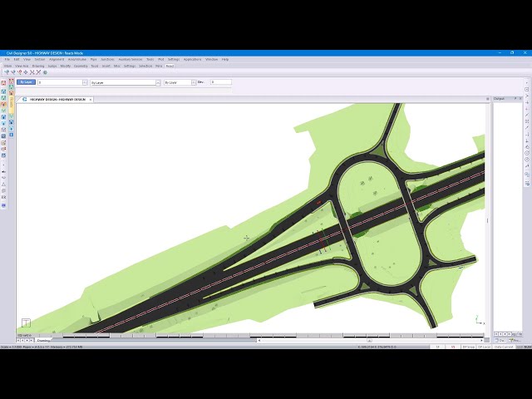This screenshot has width=532, height=399.
Task: Open the File menu
Action: [x=7, y=59]
